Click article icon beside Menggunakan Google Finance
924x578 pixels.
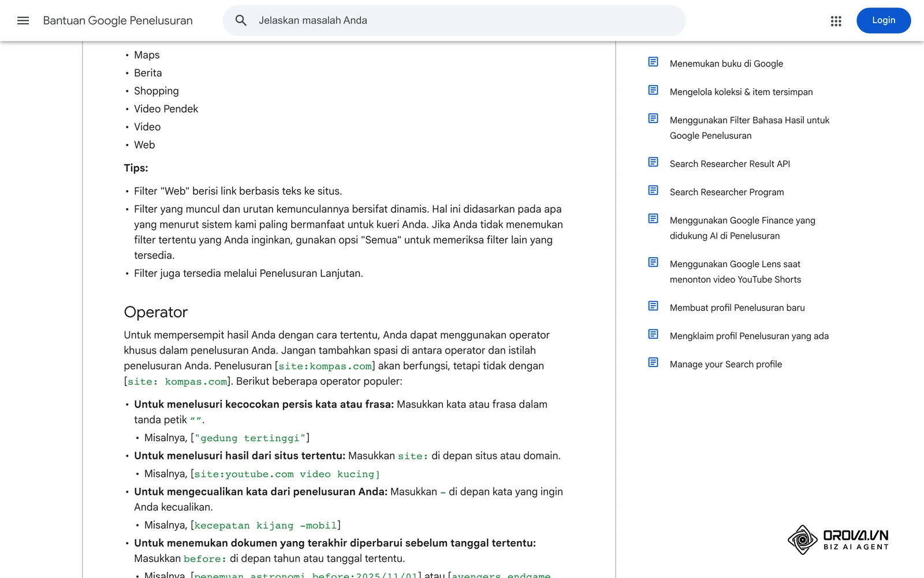(x=653, y=218)
